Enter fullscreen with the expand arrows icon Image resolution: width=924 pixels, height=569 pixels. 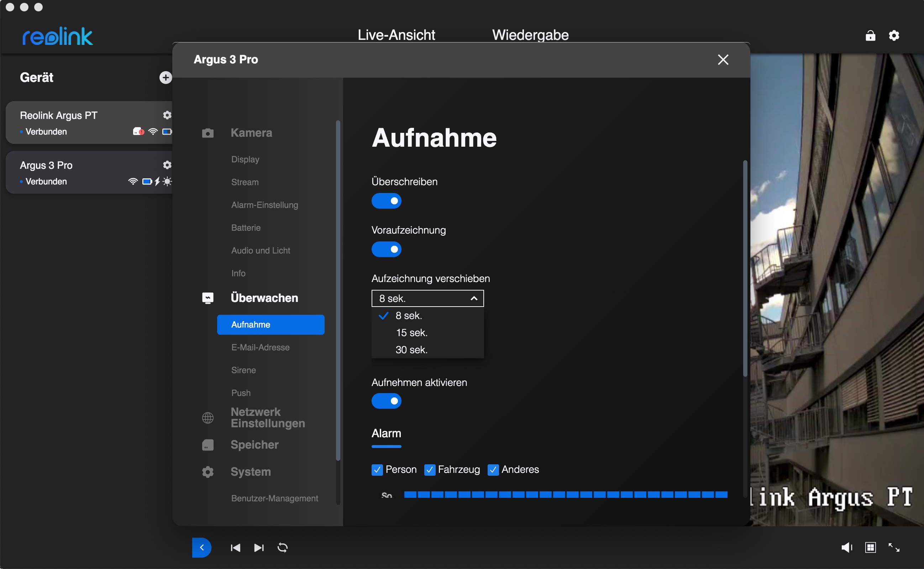point(894,547)
